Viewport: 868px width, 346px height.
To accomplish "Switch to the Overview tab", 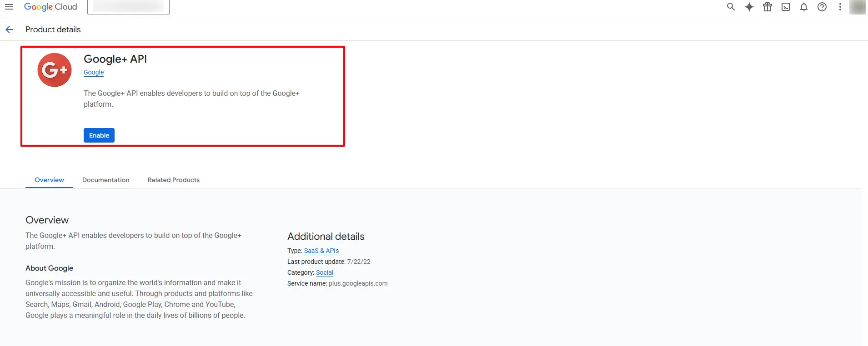I will [49, 180].
